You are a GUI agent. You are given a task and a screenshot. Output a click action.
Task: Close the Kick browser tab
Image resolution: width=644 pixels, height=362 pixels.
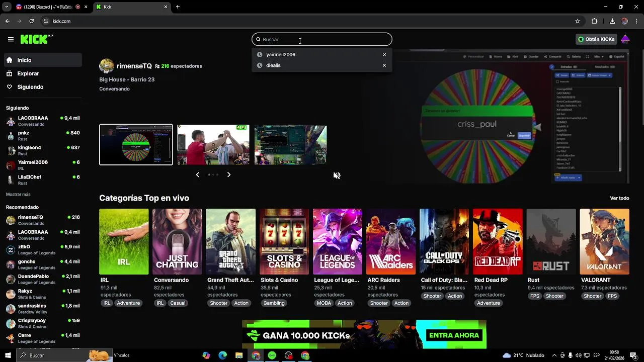tap(166, 7)
